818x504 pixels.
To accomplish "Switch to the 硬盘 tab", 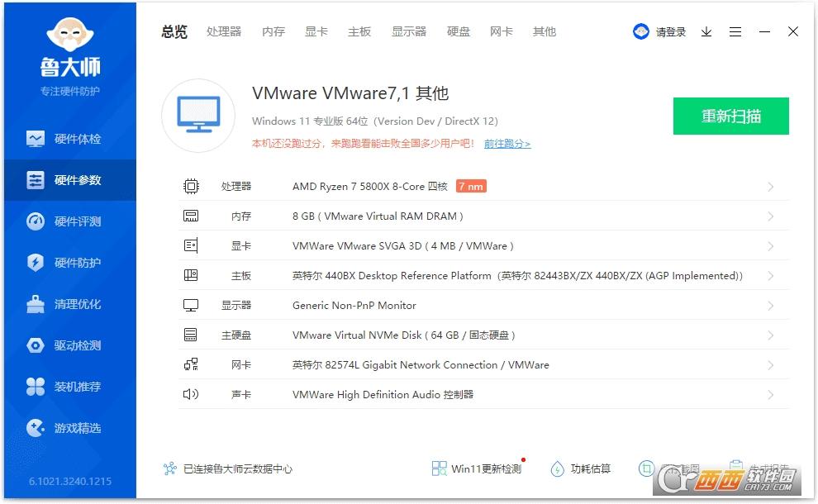I will (459, 32).
